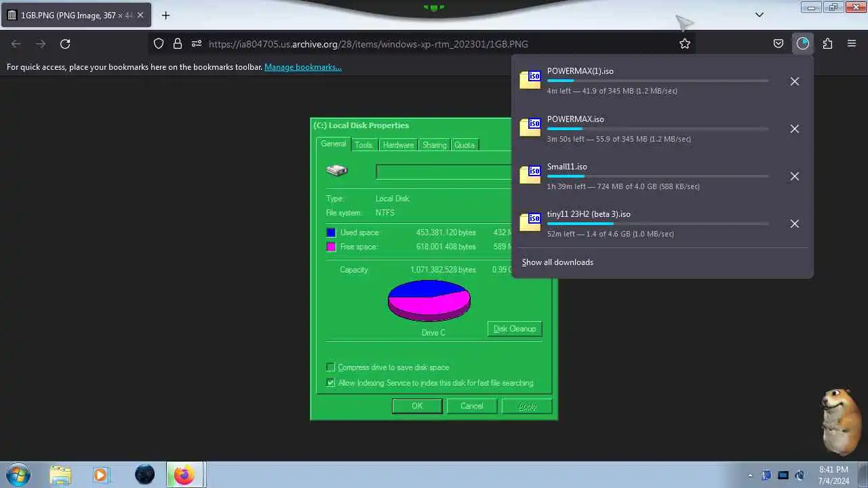Click the Small11.iso file icon
The image size is (868, 488).
[x=530, y=175]
